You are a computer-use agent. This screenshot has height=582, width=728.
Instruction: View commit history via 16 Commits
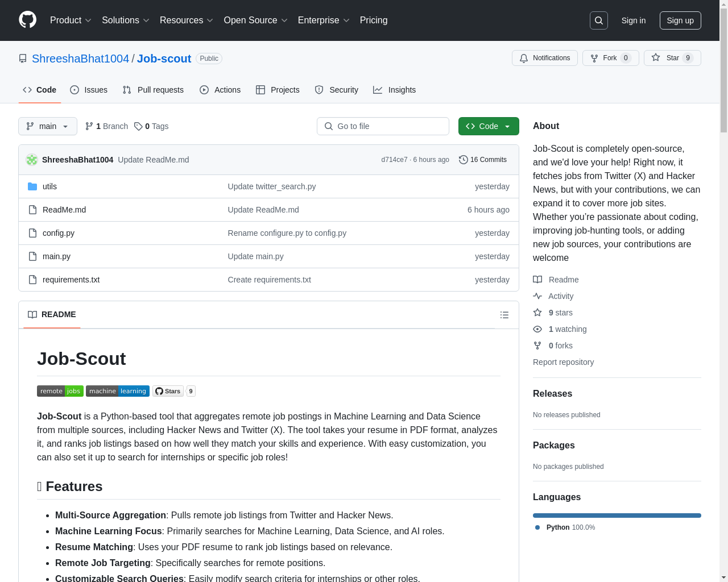tap(483, 160)
